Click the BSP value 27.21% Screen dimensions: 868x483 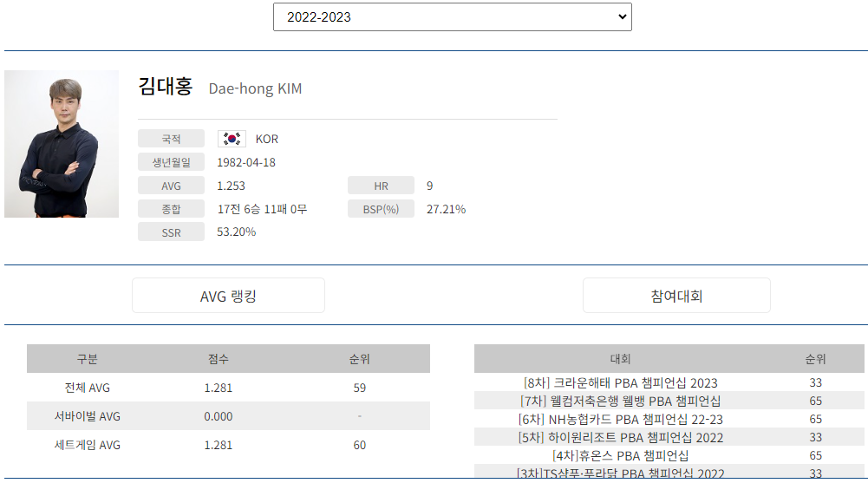click(x=447, y=209)
